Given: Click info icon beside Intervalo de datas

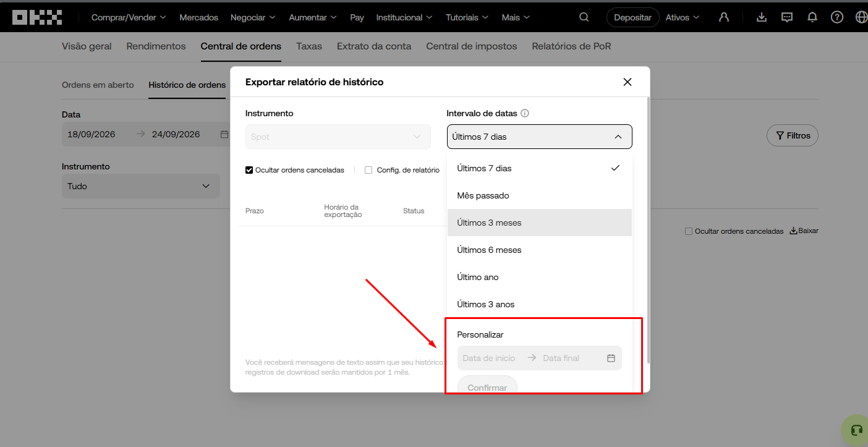Looking at the screenshot, I should (x=525, y=113).
